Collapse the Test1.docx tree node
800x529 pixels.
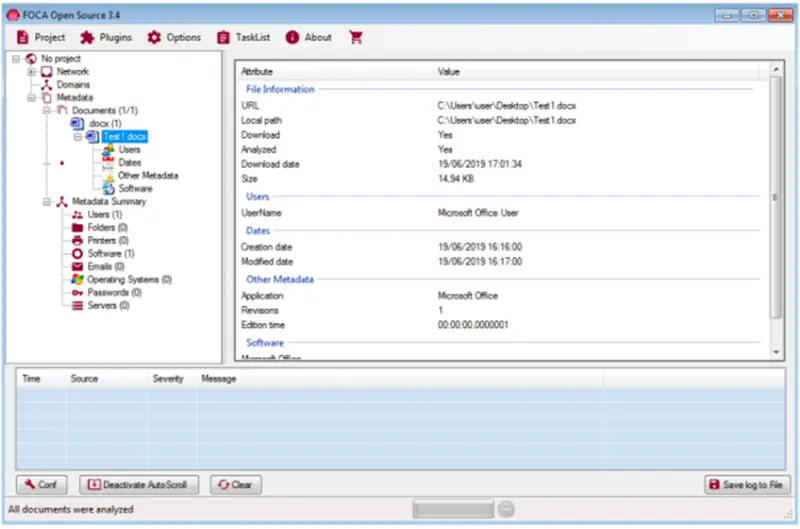[x=77, y=137]
